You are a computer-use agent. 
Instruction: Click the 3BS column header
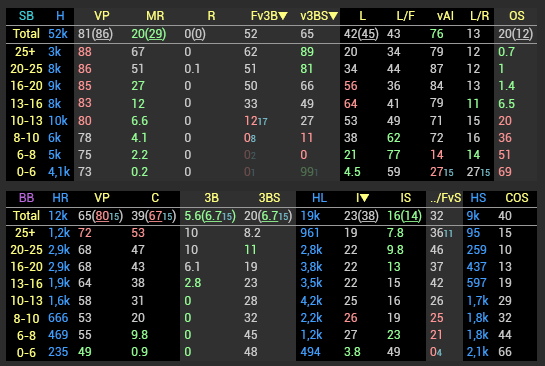coord(269,198)
